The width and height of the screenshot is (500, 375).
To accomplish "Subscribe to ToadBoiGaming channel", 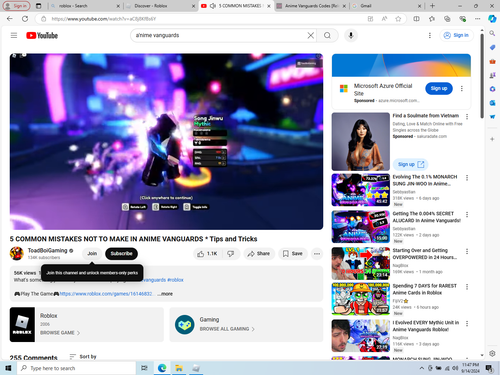I will click(x=121, y=254).
